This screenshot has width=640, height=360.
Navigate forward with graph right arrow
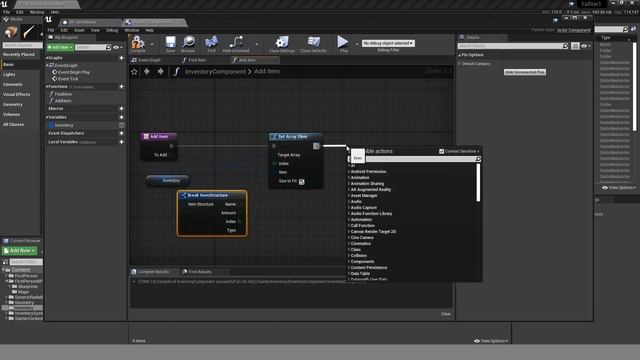pyautogui.click(x=160, y=72)
